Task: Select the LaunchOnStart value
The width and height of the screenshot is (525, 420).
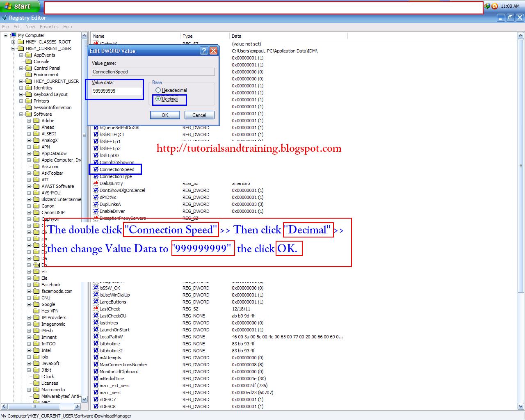Action: click(114, 330)
